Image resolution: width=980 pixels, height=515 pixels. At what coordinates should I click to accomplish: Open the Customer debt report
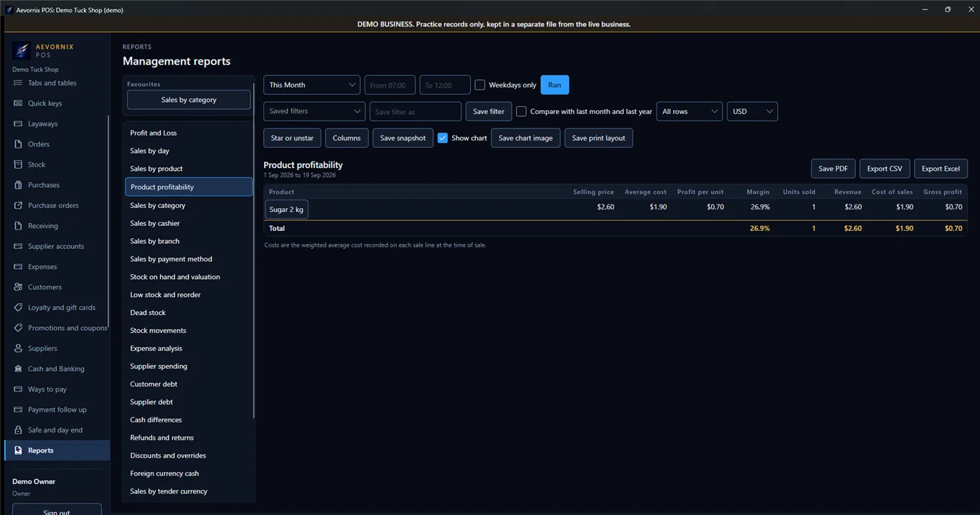tap(189, 384)
